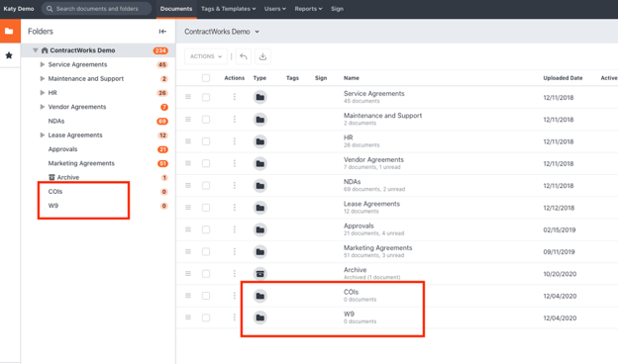Image resolution: width=618 pixels, height=364 pixels.
Task: Check the NDAs row checkbox
Action: (x=206, y=185)
